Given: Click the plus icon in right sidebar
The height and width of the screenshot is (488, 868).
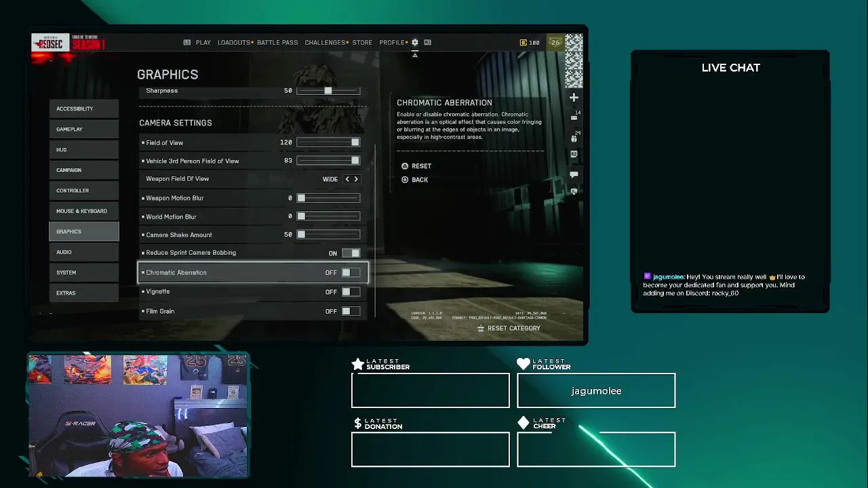Looking at the screenshot, I should (x=574, y=98).
